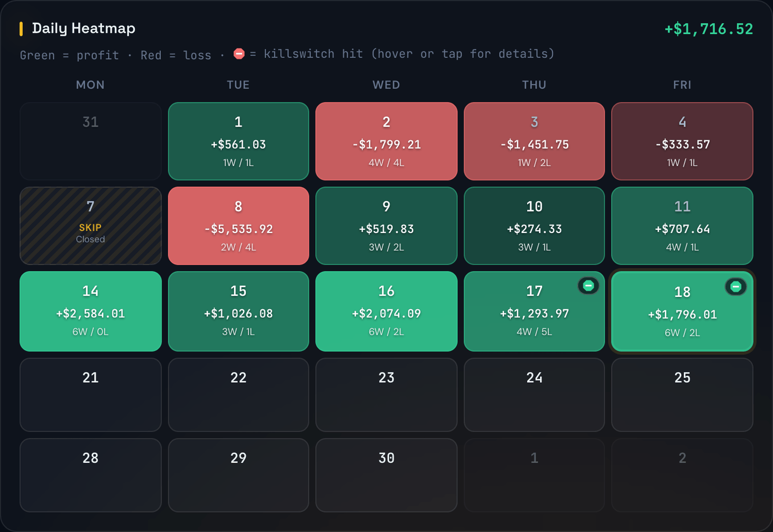Open day 16 cell showing +$2,074.09
Screen dimensions: 773x532
(386, 311)
